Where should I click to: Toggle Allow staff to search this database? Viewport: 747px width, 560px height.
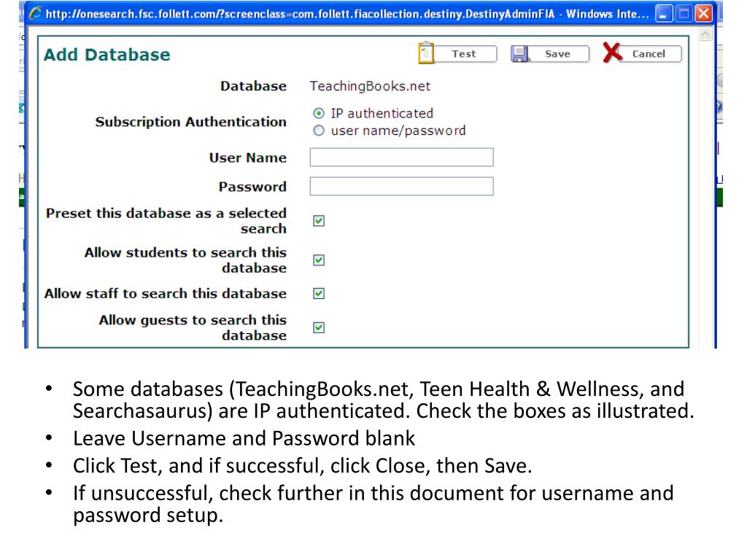[x=319, y=293]
